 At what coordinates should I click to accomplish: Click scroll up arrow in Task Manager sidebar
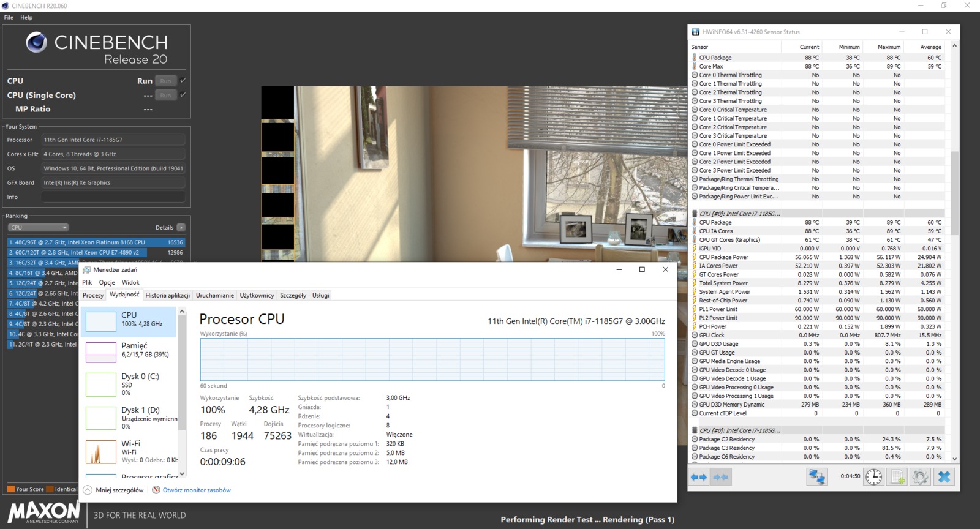[x=181, y=312]
